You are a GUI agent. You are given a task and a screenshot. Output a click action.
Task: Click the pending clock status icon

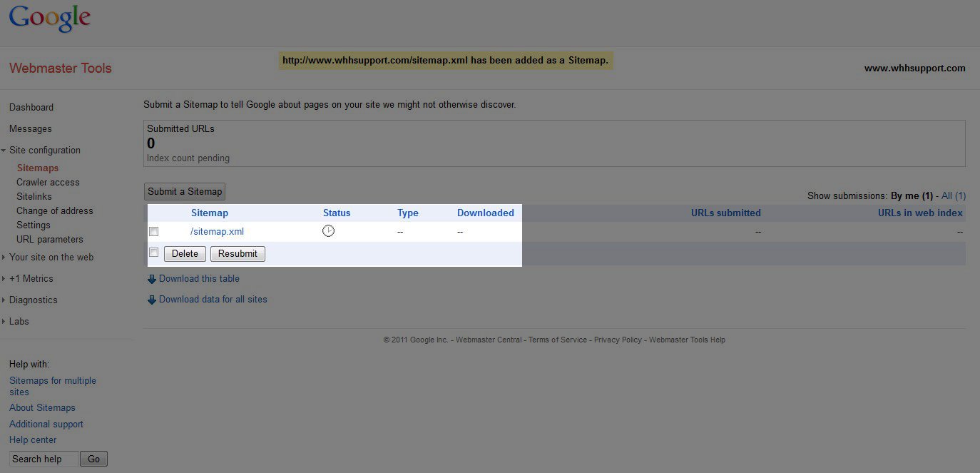coord(328,231)
